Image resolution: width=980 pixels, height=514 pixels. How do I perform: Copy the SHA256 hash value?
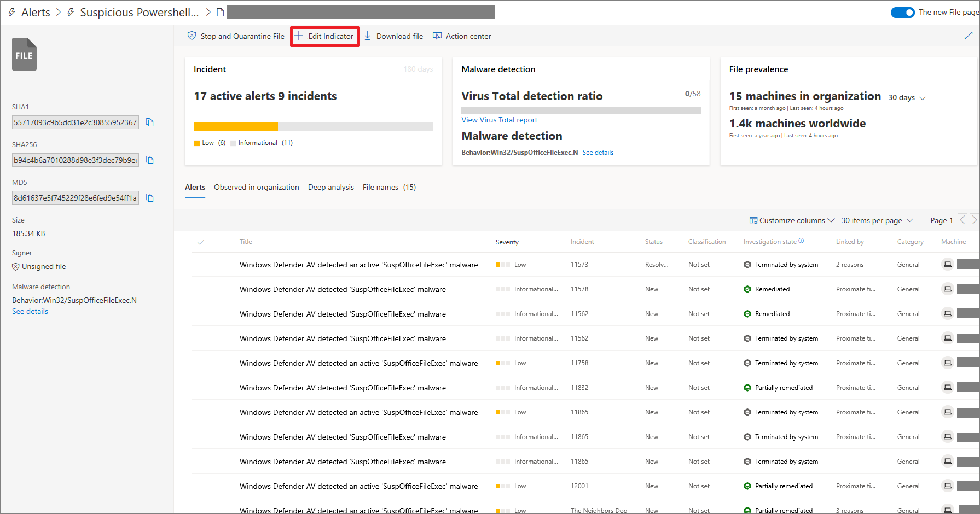click(150, 160)
